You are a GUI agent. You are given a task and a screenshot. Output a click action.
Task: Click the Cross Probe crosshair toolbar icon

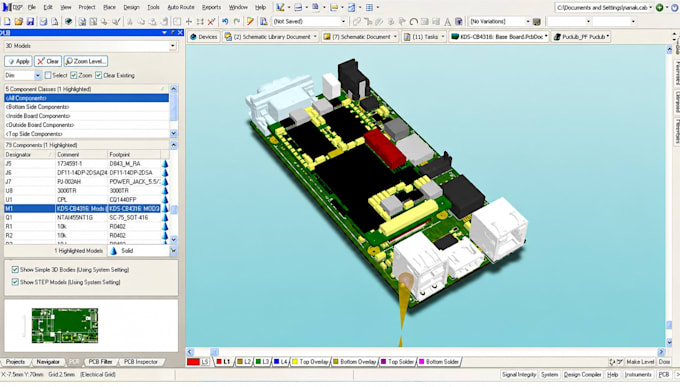point(189,21)
